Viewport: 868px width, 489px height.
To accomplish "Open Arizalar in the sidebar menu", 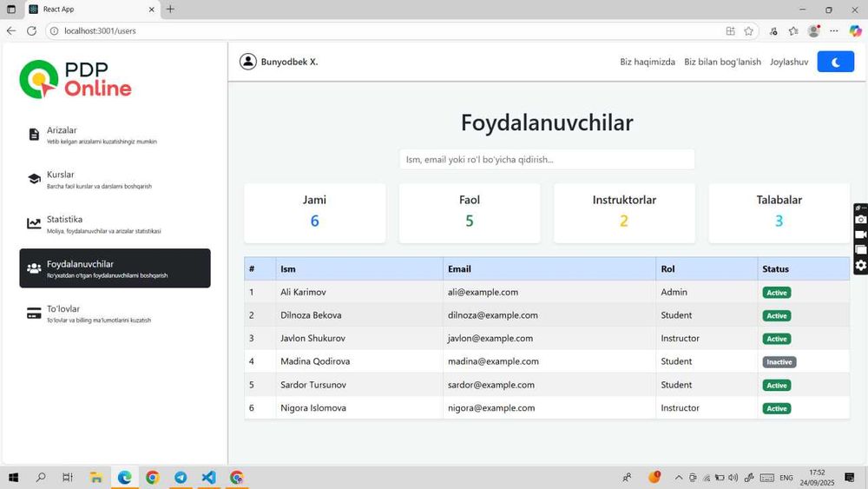I will click(x=115, y=135).
